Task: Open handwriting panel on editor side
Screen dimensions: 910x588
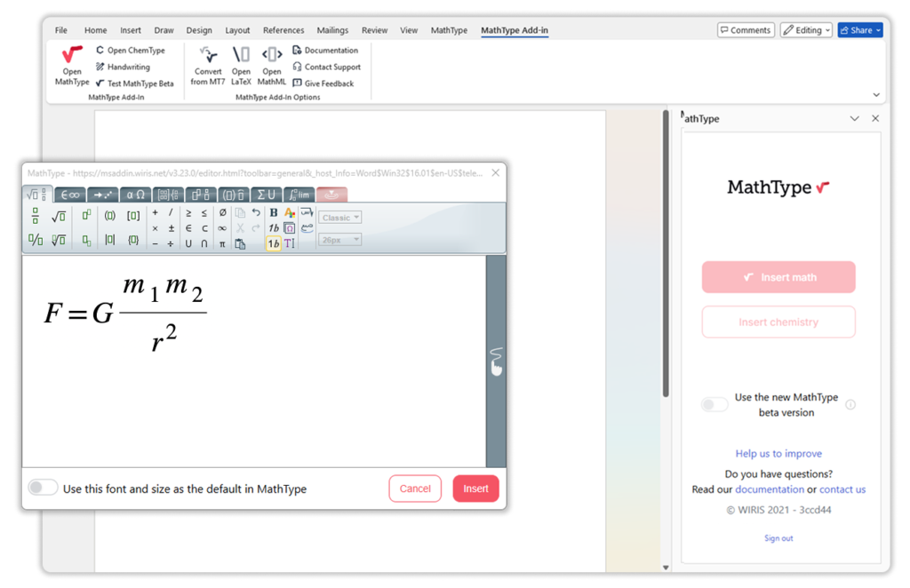Action: tap(496, 361)
